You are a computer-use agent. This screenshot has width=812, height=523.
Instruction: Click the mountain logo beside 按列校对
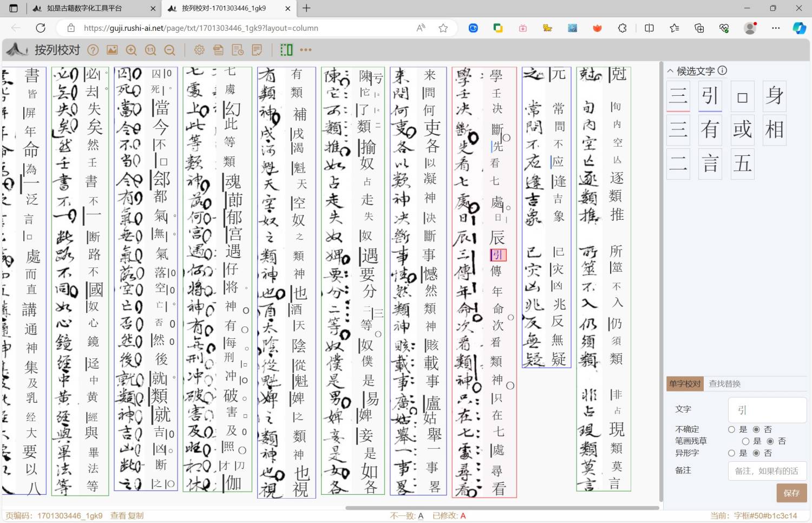coord(17,50)
